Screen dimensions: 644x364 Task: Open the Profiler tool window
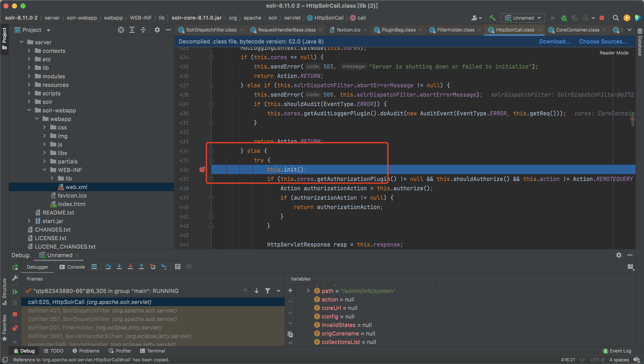coord(120,351)
